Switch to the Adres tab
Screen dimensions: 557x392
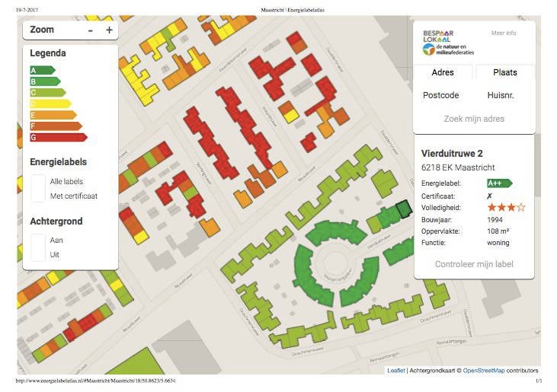(x=443, y=72)
